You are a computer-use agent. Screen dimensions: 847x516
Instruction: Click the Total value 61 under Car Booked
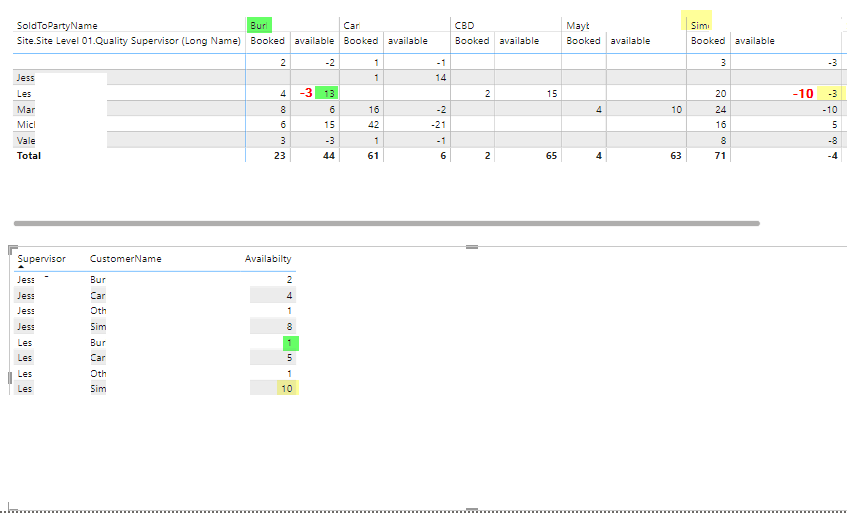(x=373, y=156)
